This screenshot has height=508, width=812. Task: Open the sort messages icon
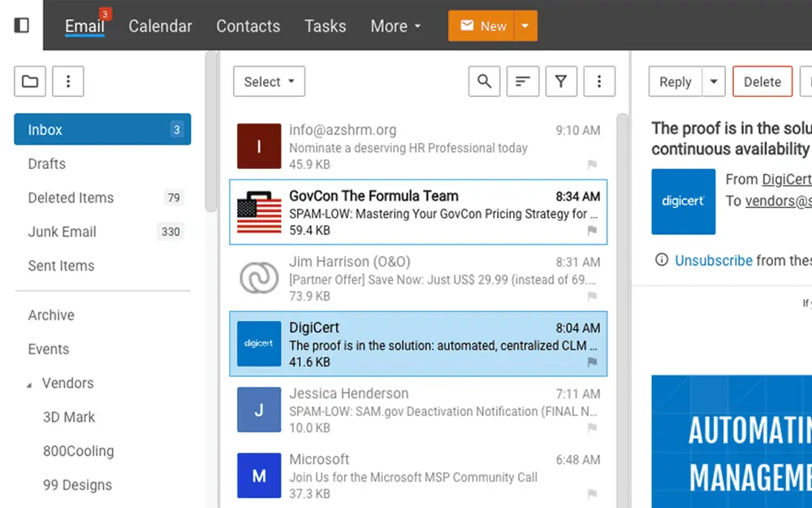coord(522,81)
